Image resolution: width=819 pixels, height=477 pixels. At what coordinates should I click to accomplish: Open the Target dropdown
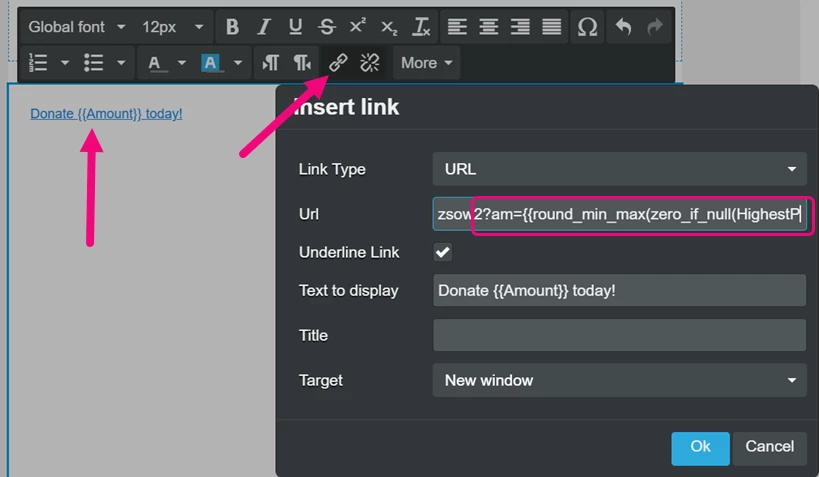[619, 380]
